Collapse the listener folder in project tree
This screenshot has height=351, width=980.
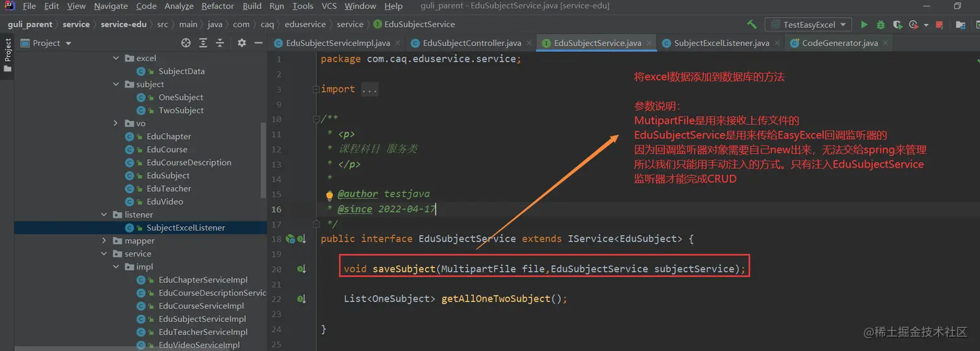pos(104,214)
